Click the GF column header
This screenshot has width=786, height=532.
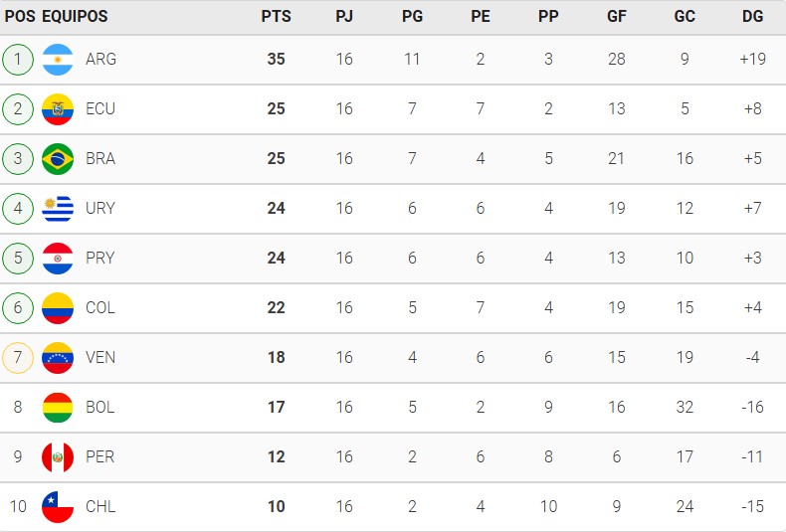point(617,17)
